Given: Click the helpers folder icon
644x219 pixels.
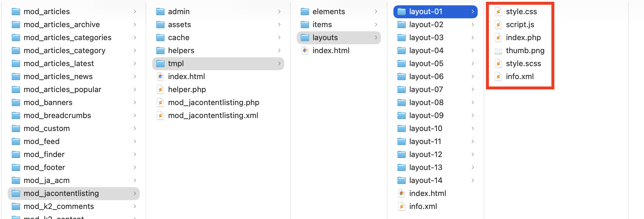Looking at the screenshot, I should click(160, 50).
